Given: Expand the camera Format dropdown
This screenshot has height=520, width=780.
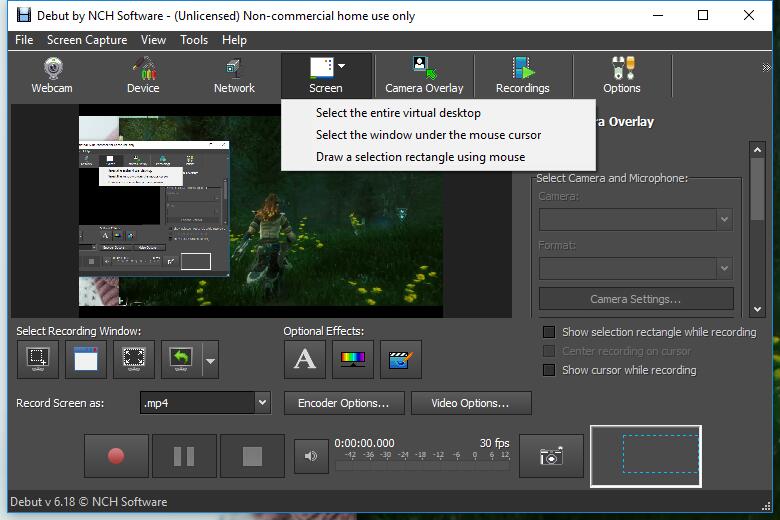Looking at the screenshot, I should tap(725, 268).
